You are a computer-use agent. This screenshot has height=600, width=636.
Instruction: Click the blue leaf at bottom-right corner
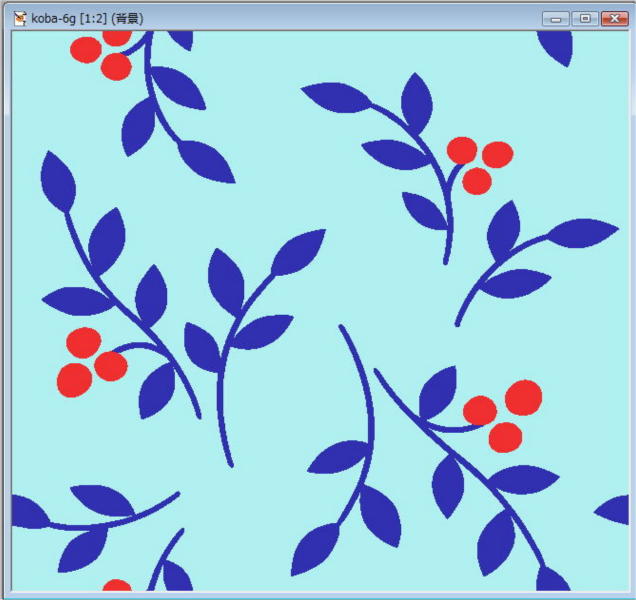551,579
